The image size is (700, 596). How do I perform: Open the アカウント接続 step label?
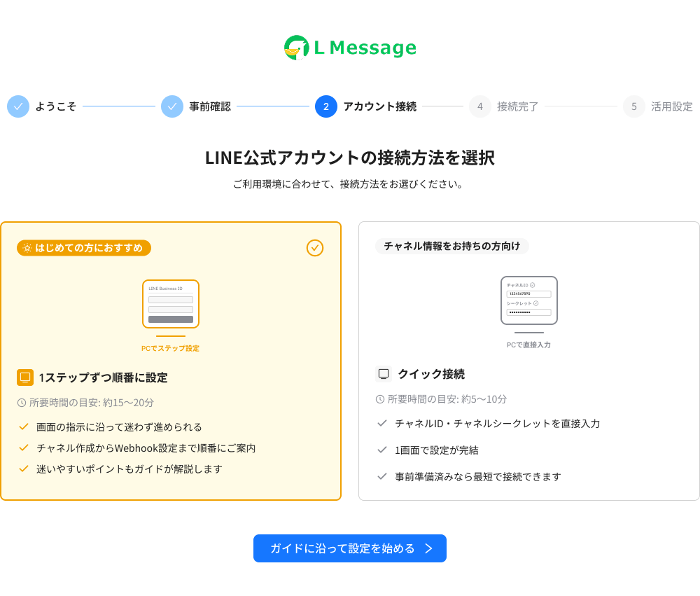pos(380,106)
